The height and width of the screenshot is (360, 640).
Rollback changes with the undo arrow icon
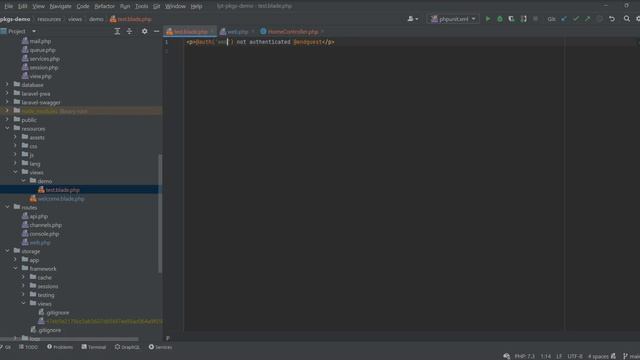[611, 19]
